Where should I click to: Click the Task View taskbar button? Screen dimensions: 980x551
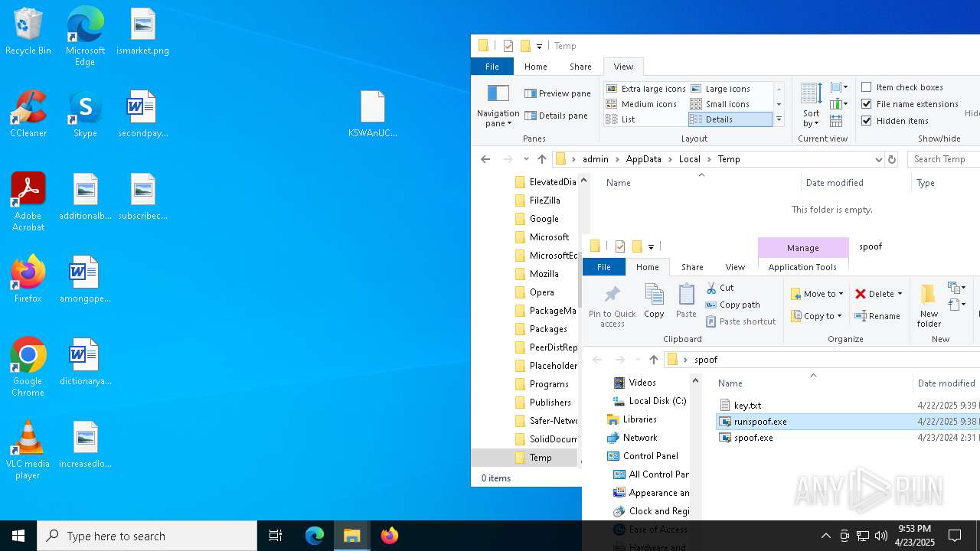coord(276,536)
